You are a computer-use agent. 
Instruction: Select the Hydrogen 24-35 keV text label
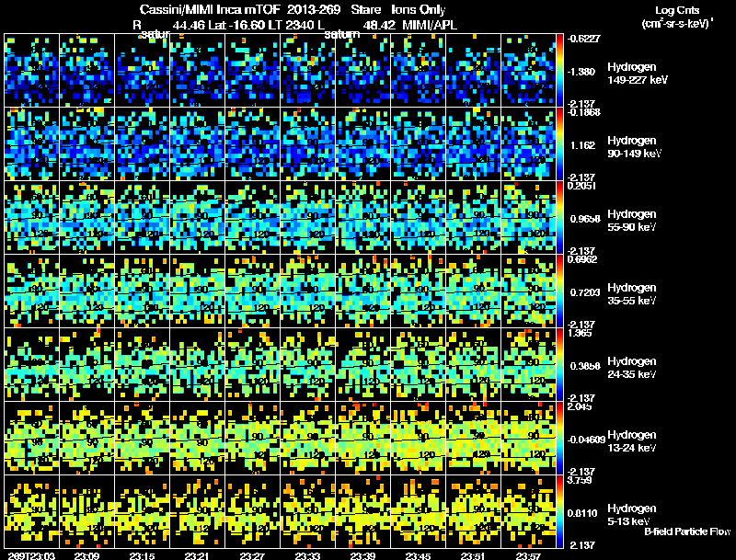click(632, 368)
